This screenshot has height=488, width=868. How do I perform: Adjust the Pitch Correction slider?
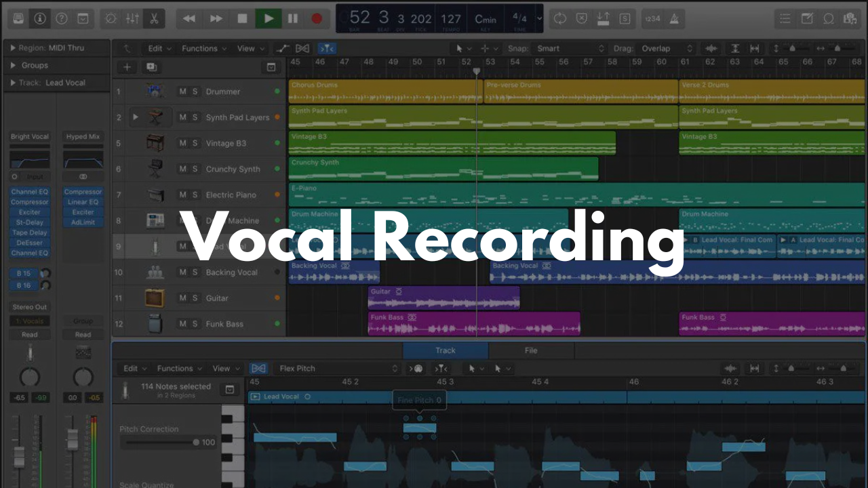tap(196, 443)
